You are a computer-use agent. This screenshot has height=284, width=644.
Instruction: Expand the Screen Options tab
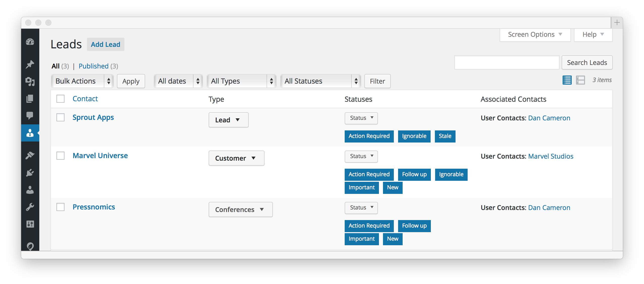click(535, 34)
